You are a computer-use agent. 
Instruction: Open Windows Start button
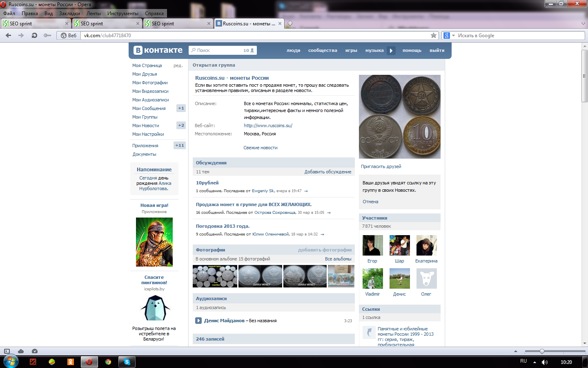[x=11, y=361]
